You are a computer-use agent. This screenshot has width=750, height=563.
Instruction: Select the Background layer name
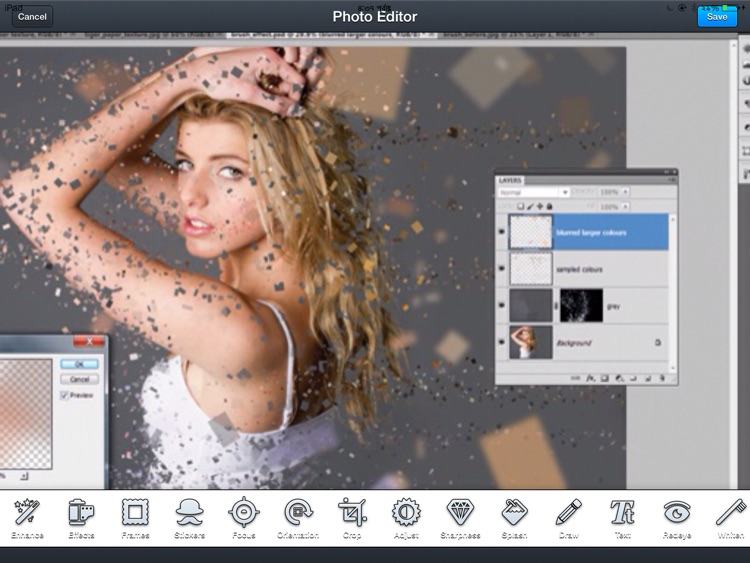(574, 343)
